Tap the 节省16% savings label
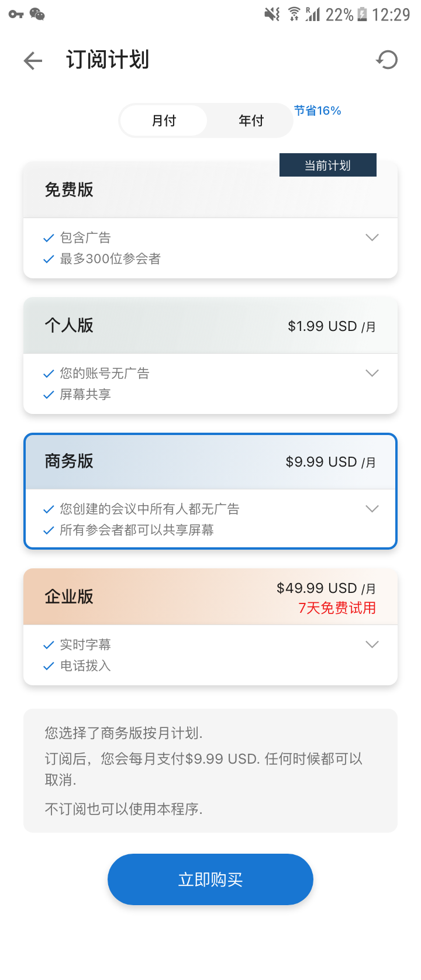Screen dimensions: 421x980 pyautogui.click(x=318, y=111)
